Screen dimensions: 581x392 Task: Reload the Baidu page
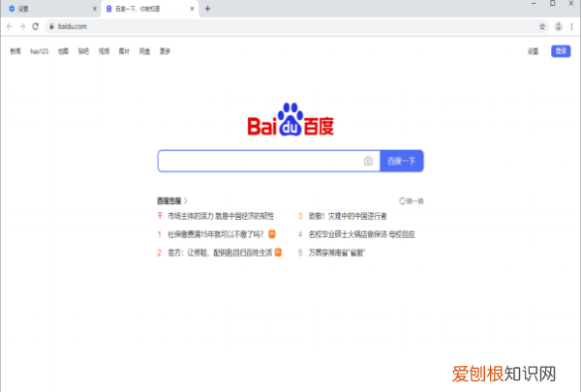tap(36, 26)
